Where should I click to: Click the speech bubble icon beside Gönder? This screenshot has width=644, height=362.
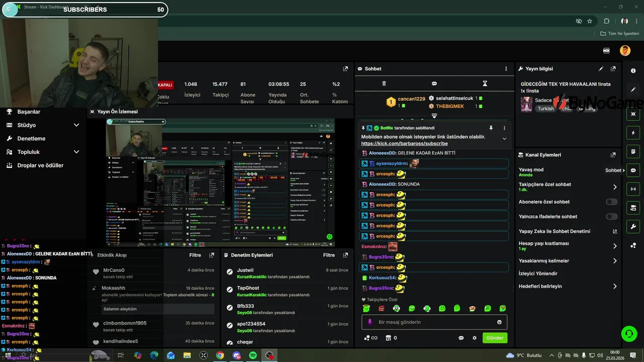(461, 338)
